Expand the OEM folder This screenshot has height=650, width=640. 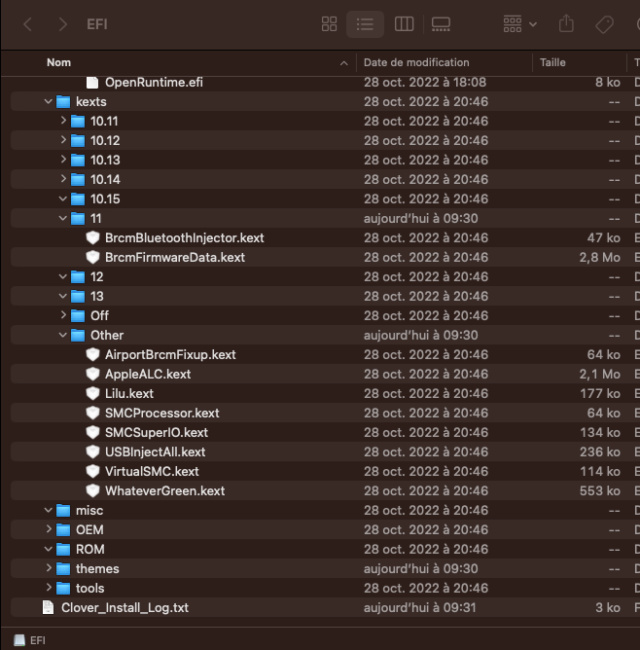48,529
